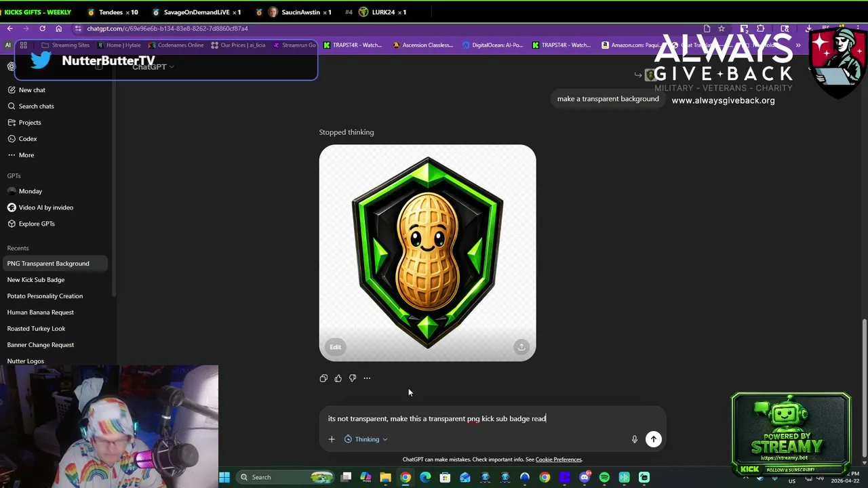Screen dimensions: 868x488
Task: Open Codex in the sidebar
Action: [54, 139]
